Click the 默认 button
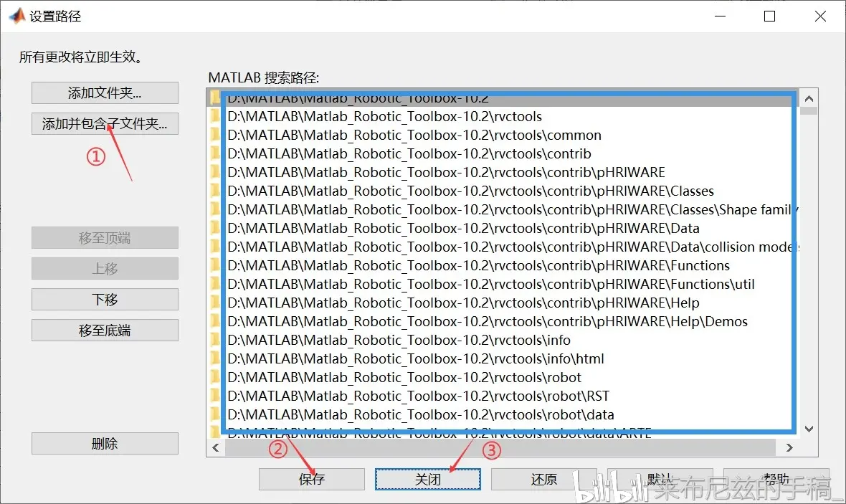 pyautogui.click(x=660, y=479)
